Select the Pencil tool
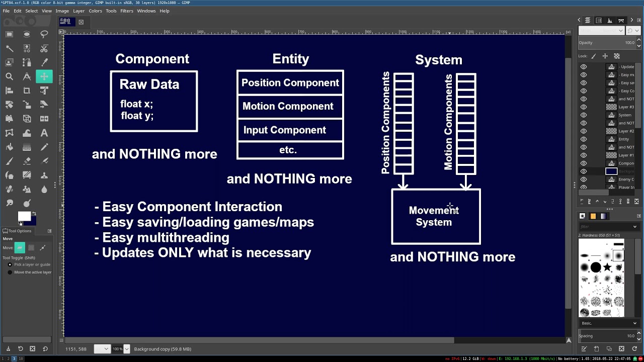 click(44, 147)
